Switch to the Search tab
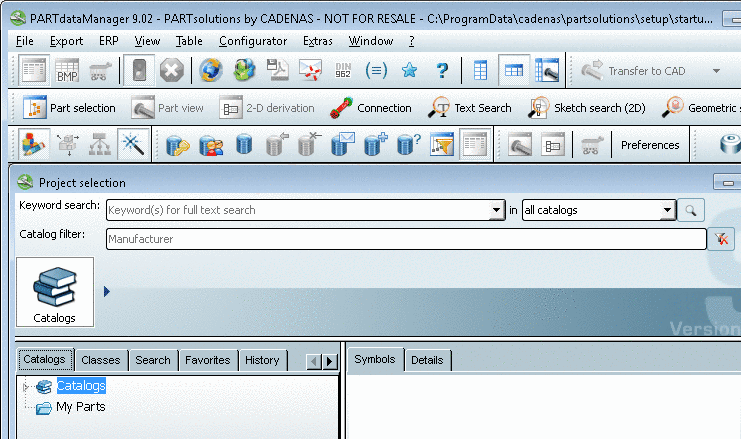 [153, 360]
